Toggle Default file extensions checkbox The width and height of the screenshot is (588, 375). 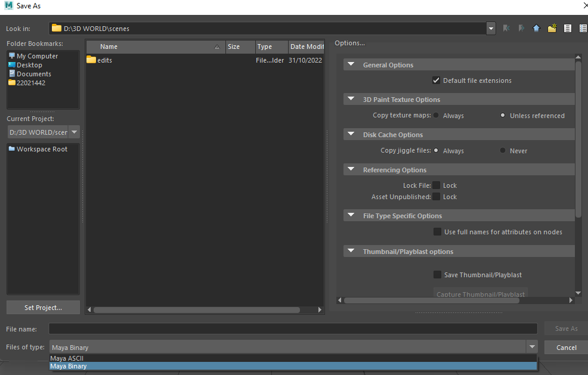(436, 80)
